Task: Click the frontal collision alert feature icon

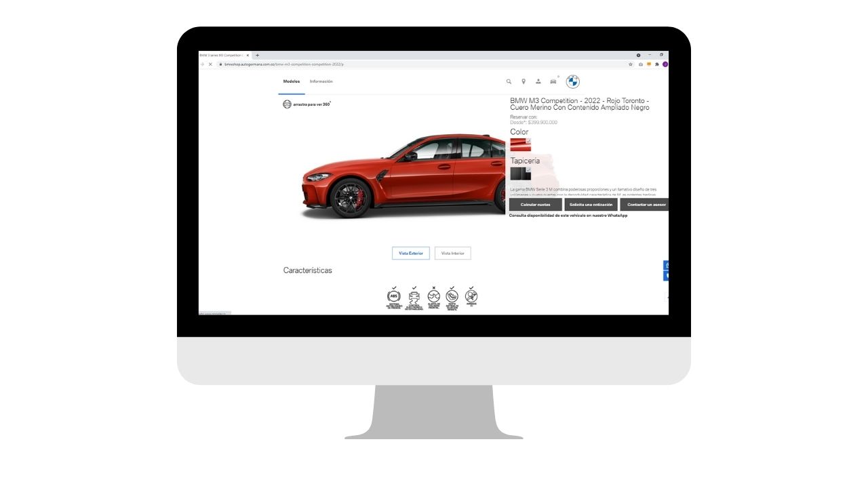Action: (433, 296)
